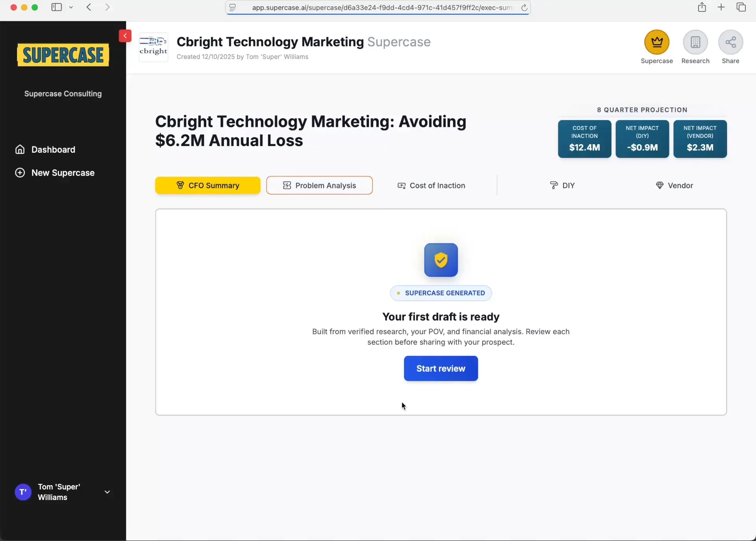Toggle the Safari sidebar icon
This screenshot has height=541, width=756.
(56, 7)
